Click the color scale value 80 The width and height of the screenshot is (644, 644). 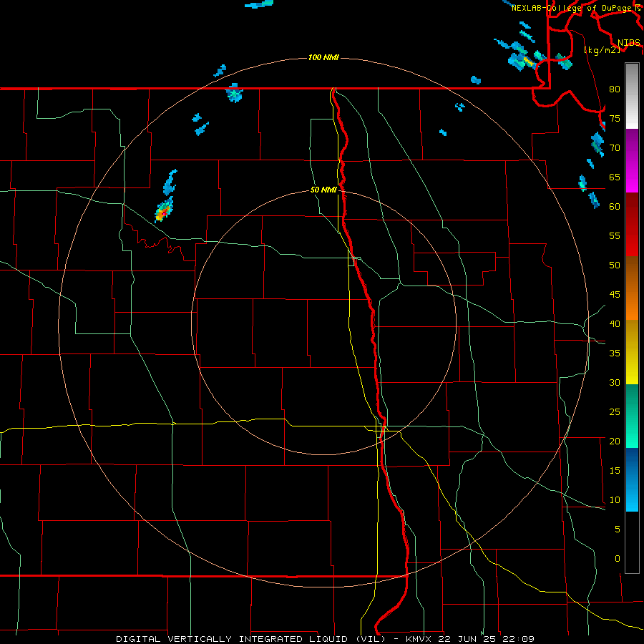(x=615, y=89)
